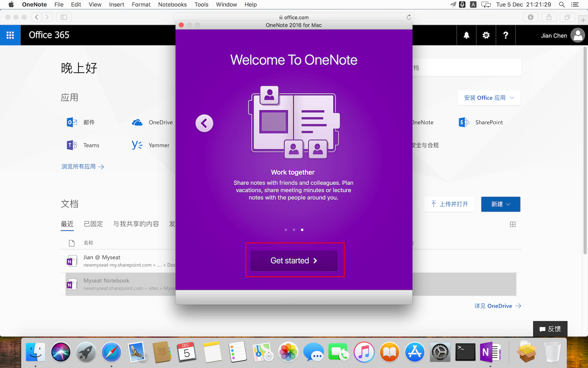Open App Store from the Dock
Screen dimensions: 588x368
[x=415, y=352]
